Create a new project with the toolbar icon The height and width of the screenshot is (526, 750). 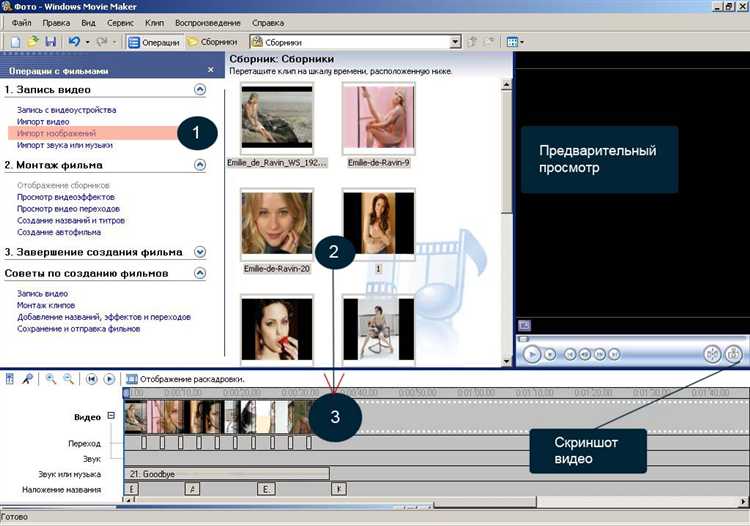15,42
